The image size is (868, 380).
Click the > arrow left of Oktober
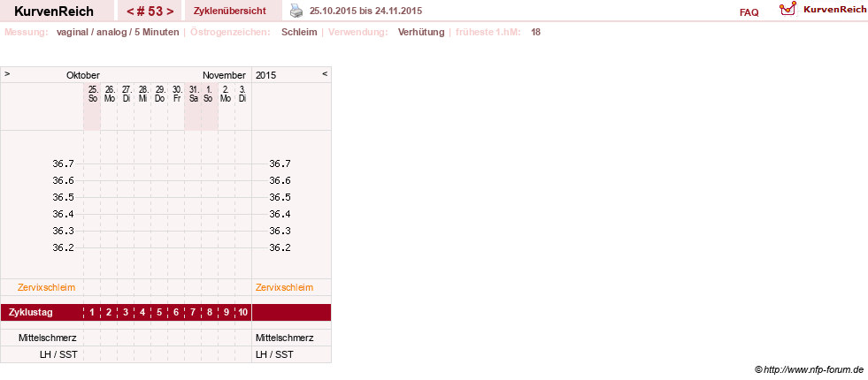pos(7,73)
